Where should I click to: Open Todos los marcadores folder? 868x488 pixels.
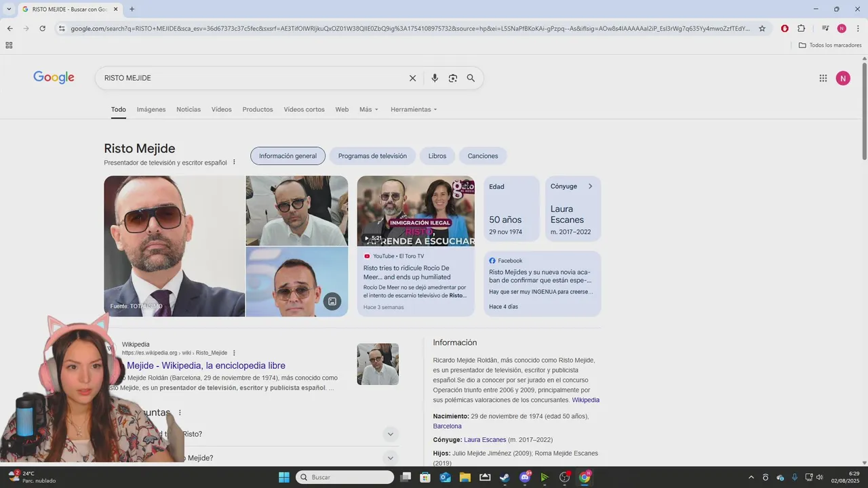[830, 45]
